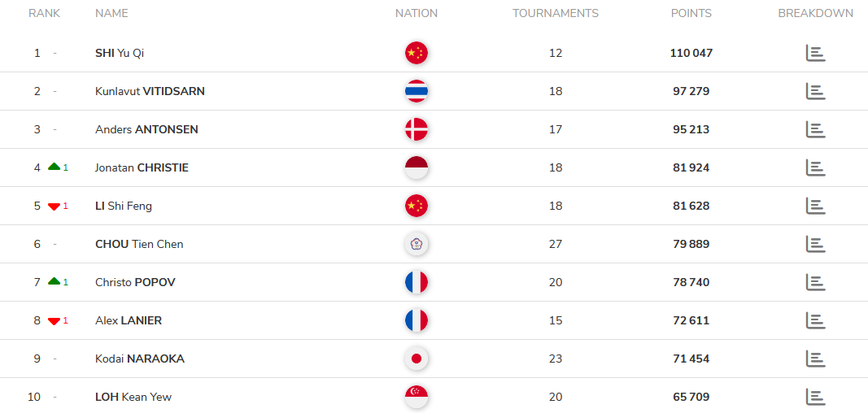Show breakdown icon for Jonatan Christie
The image size is (868, 413).
pos(815,167)
